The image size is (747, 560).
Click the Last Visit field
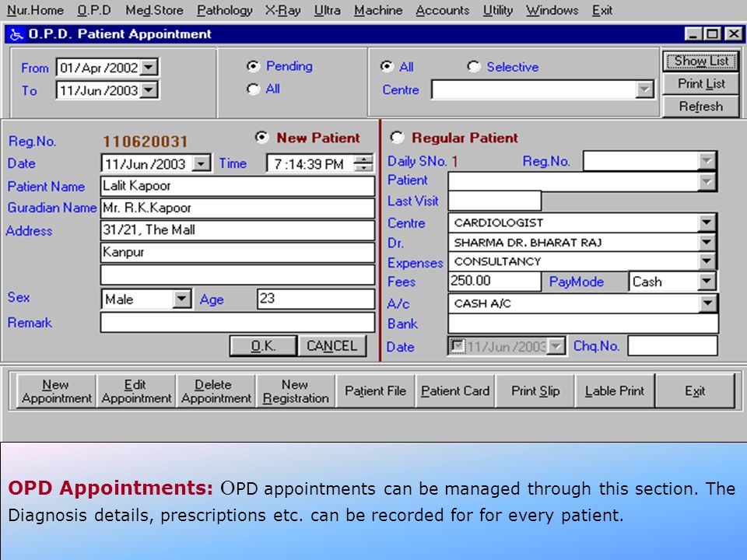pyautogui.click(x=494, y=201)
